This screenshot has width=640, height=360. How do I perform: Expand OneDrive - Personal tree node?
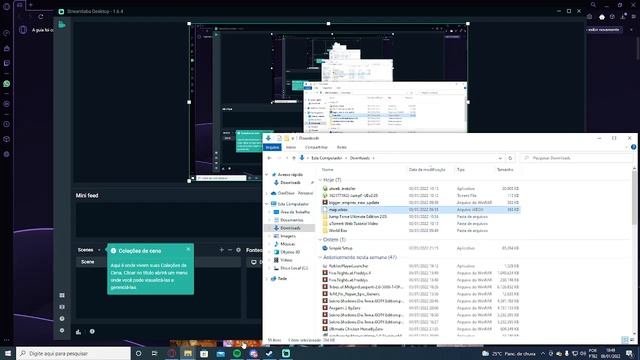267,193
